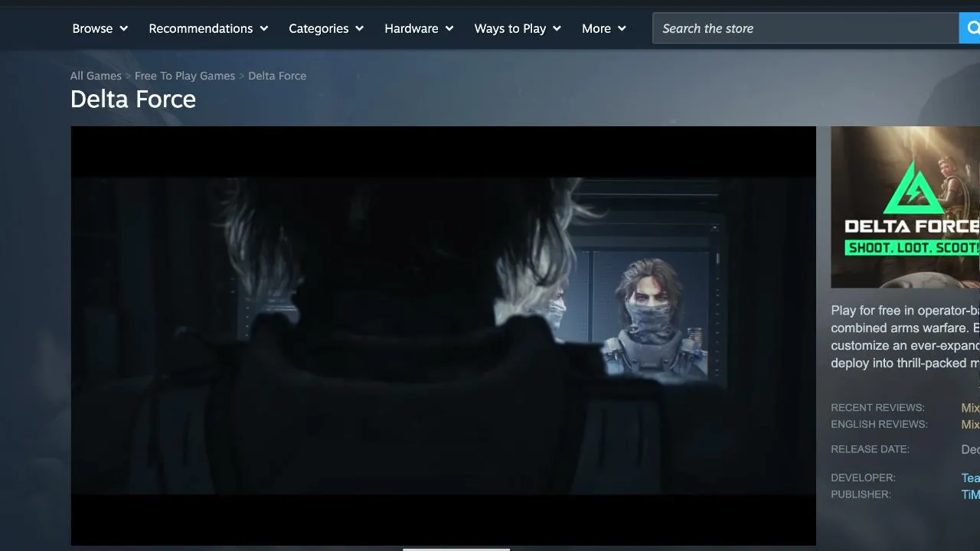The width and height of the screenshot is (980, 551).
Task: Open the Ways to Play menu
Action: tap(518, 28)
